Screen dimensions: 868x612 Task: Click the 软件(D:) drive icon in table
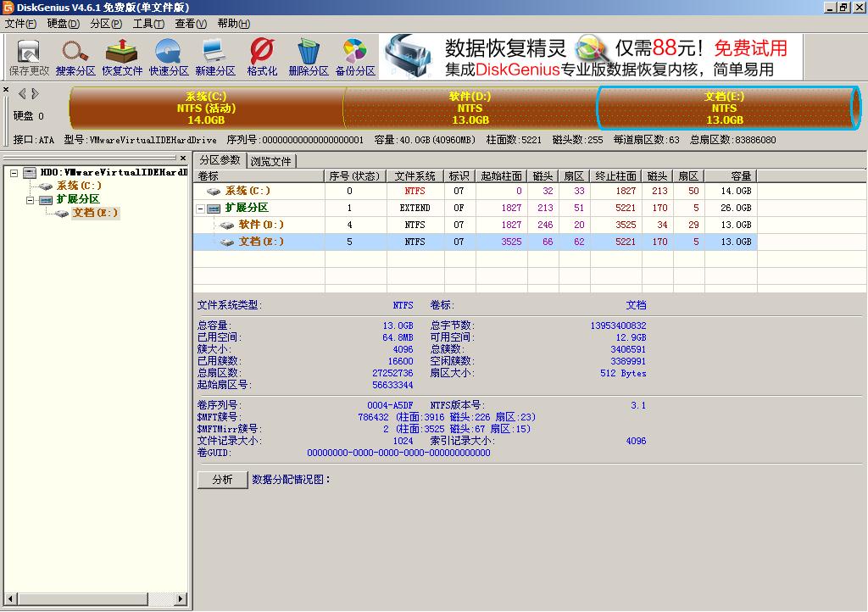(x=226, y=225)
